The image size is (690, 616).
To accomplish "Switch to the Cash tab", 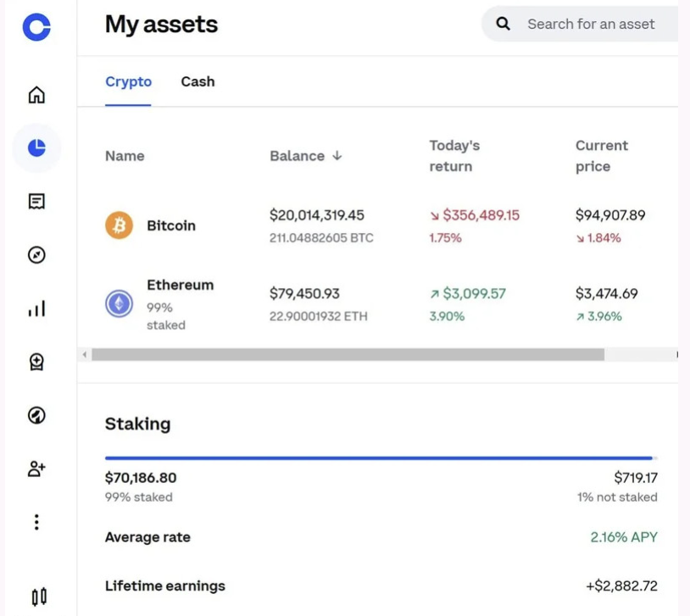I will pos(198,81).
